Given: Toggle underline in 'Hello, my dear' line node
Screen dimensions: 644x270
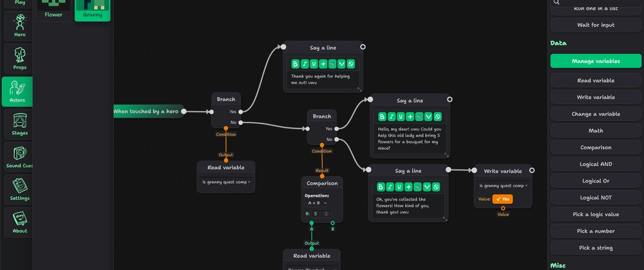Looking at the screenshot, I should [401, 117].
